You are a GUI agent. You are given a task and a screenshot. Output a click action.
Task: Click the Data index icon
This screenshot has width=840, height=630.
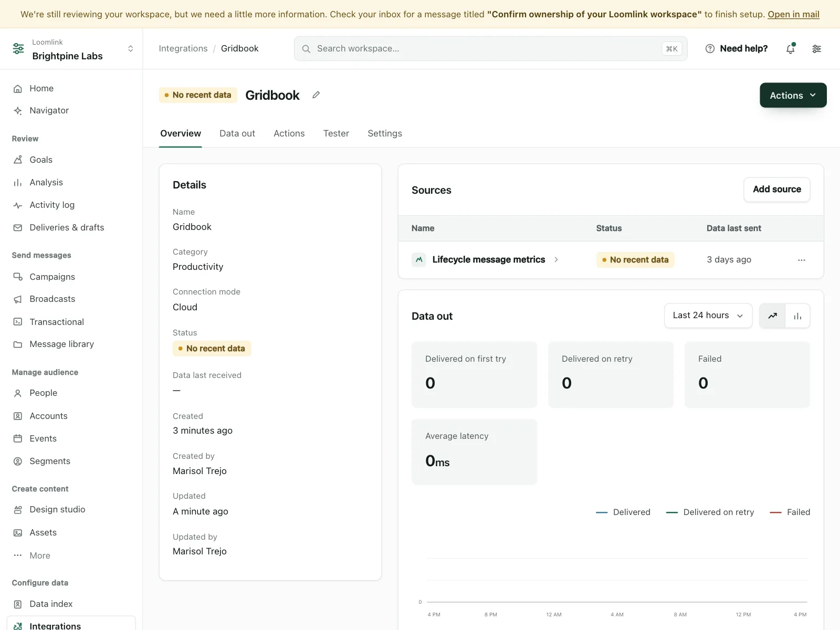[18, 604]
